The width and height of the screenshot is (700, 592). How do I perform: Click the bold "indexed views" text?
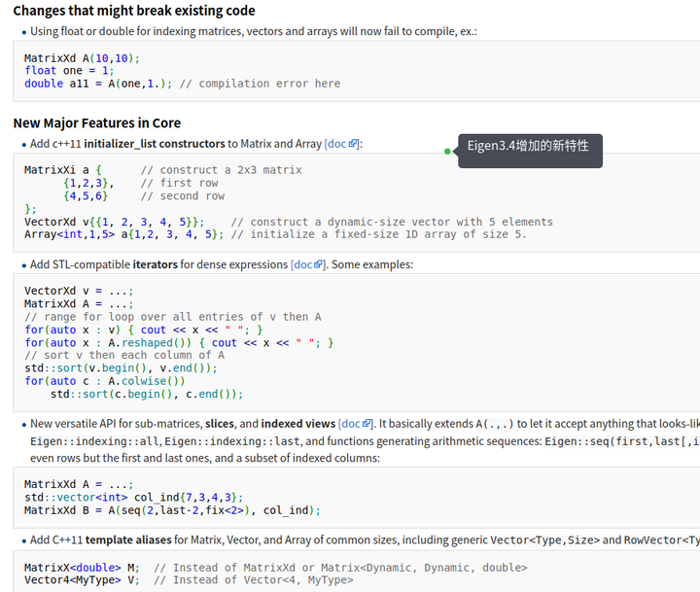(x=297, y=424)
